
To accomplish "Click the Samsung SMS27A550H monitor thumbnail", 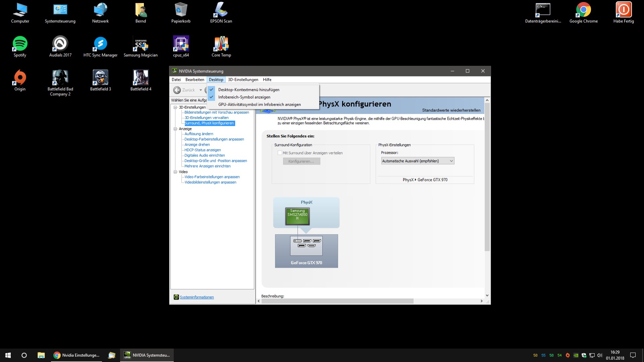I will click(297, 216).
